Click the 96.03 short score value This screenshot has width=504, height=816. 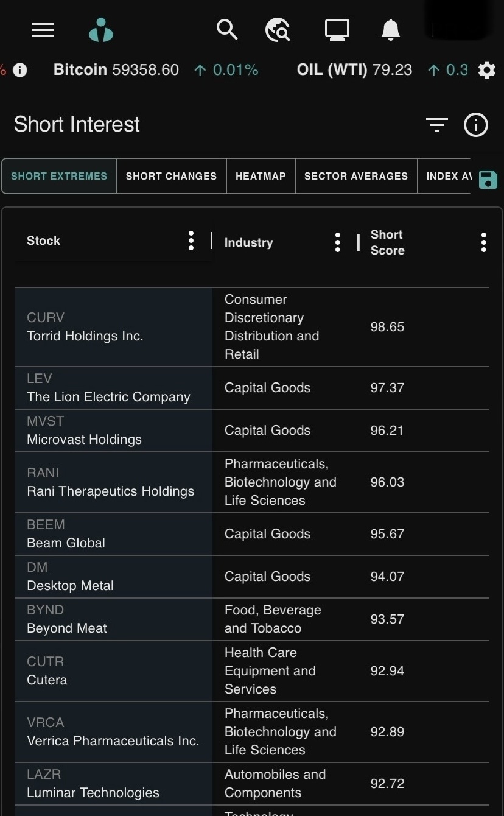[388, 482]
